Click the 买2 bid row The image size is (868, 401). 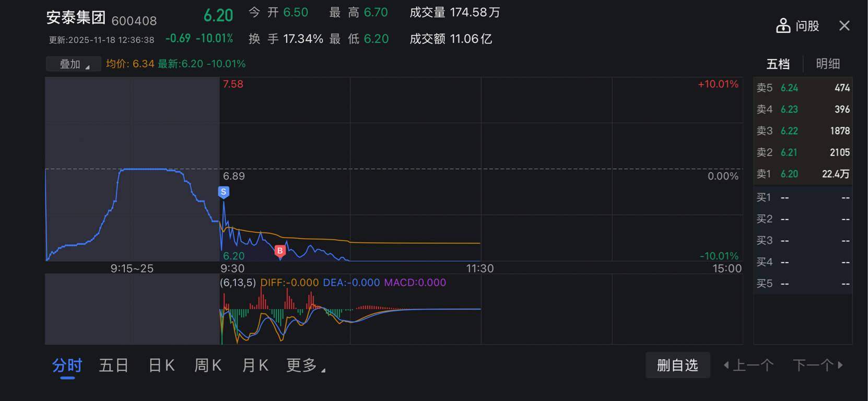click(803, 219)
